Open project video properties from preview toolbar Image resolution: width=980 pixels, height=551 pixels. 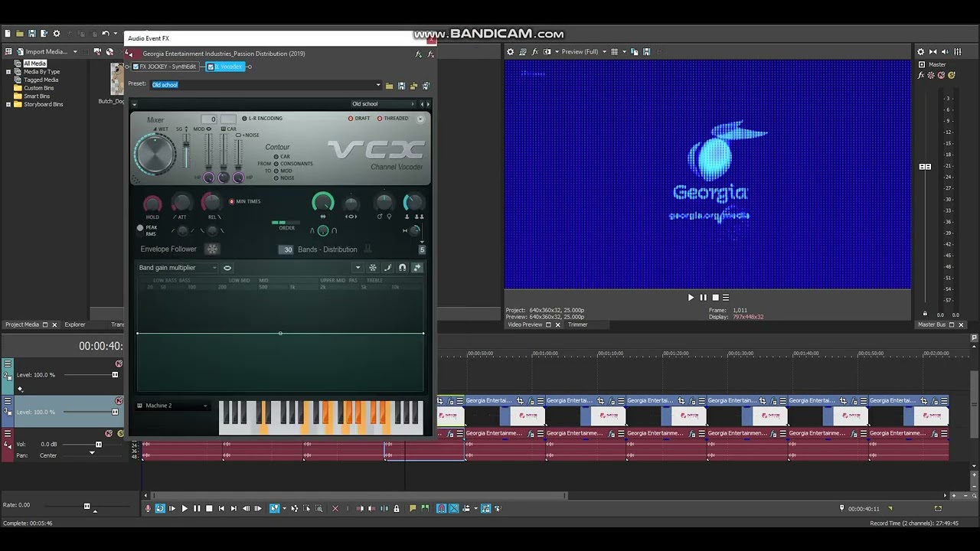(x=511, y=52)
